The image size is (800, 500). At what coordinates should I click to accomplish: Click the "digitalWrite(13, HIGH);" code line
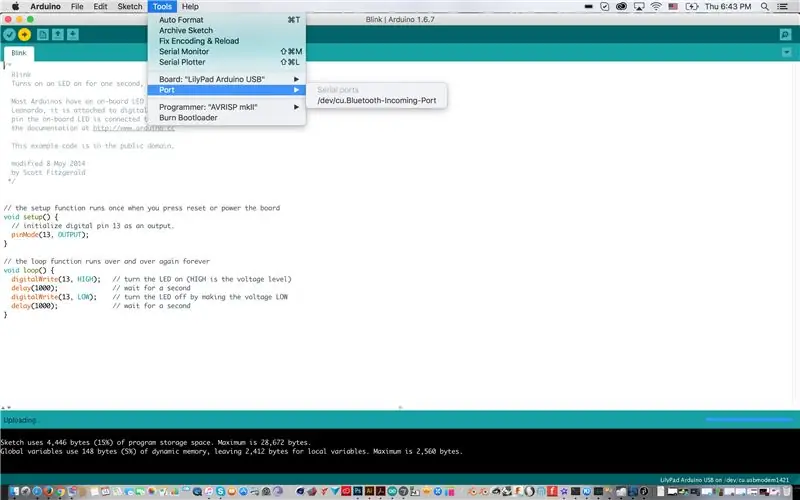coord(56,279)
